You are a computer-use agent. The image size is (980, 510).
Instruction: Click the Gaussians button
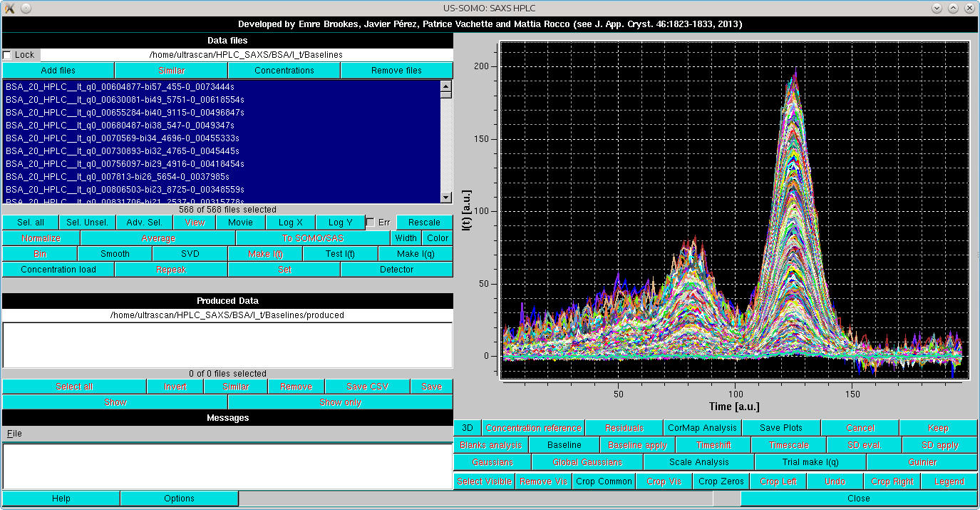tap(492, 462)
